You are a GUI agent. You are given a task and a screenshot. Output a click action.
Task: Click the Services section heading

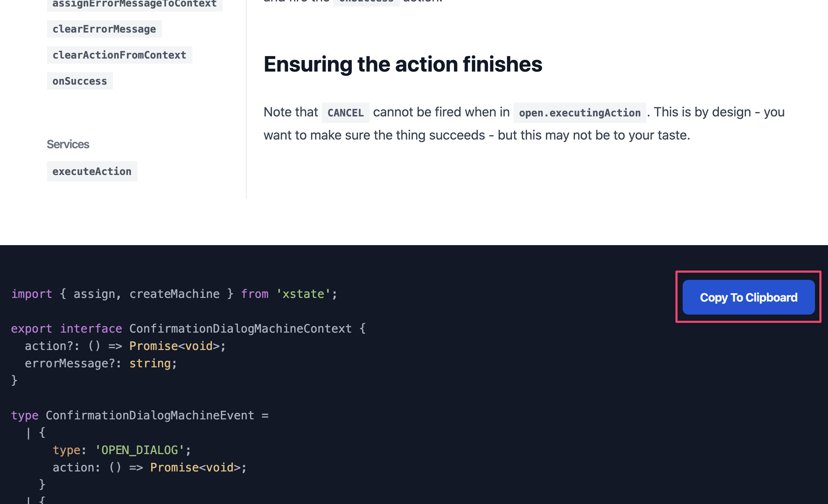point(68,144)
